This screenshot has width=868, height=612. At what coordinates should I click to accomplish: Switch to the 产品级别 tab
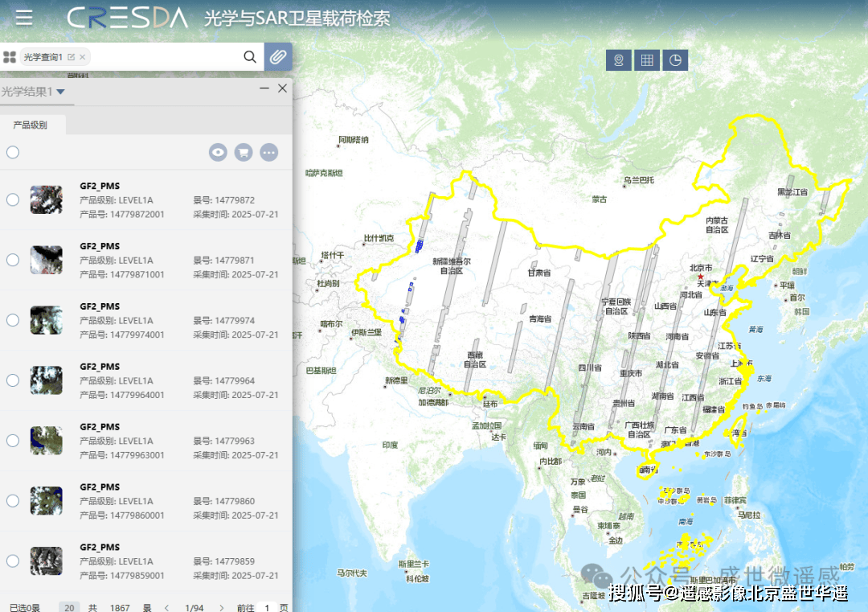point(31,125)
